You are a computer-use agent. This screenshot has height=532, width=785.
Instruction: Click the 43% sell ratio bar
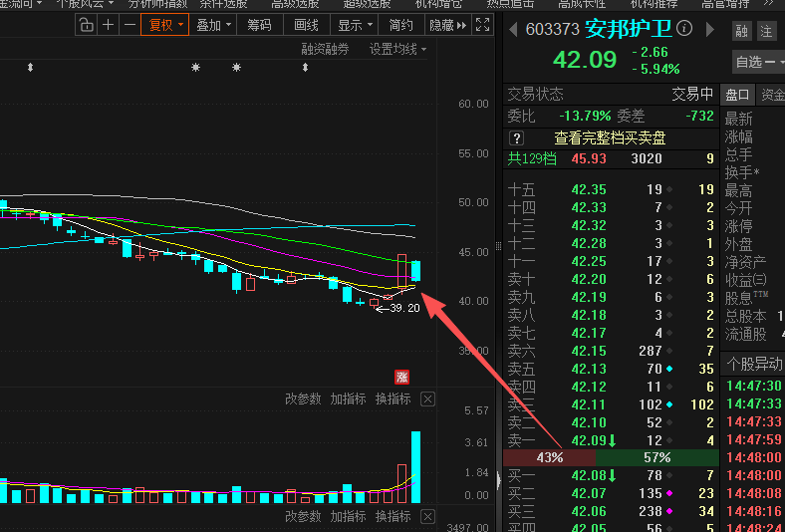coord(549,457)
